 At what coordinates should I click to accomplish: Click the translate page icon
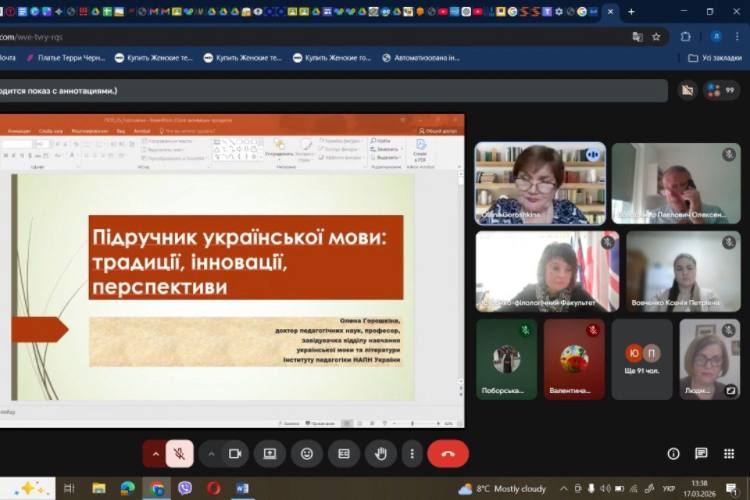(637, 36)
